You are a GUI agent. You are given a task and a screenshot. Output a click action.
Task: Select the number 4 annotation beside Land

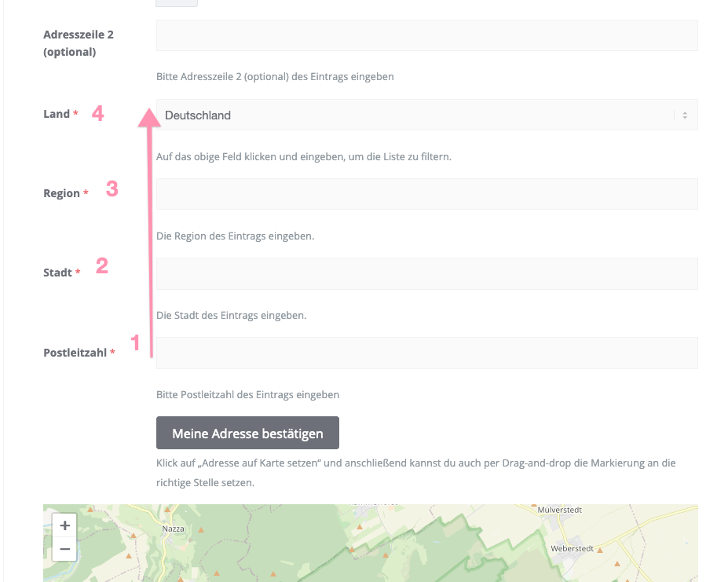click(97, 113)
